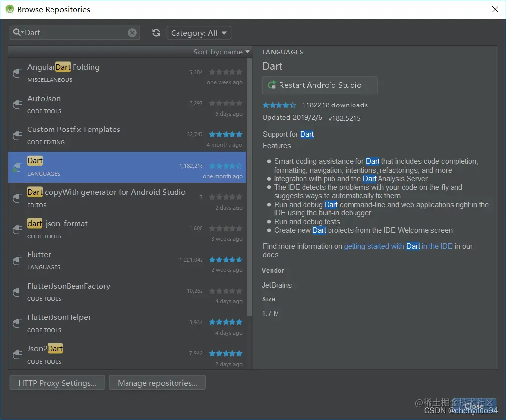Close the Browse Repositories dialog
Viewport: 506px width, 420px height.
[495, 9]
